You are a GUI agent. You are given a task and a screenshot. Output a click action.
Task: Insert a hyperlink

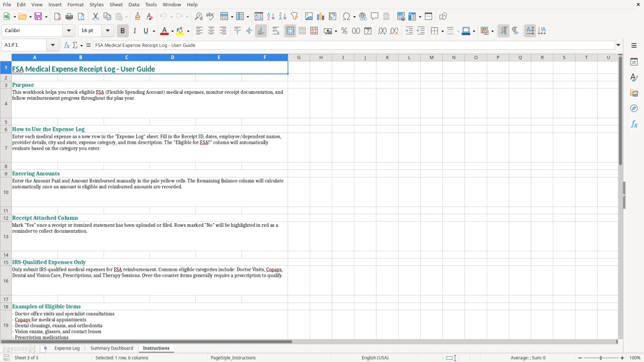click(x=363, y=17)
